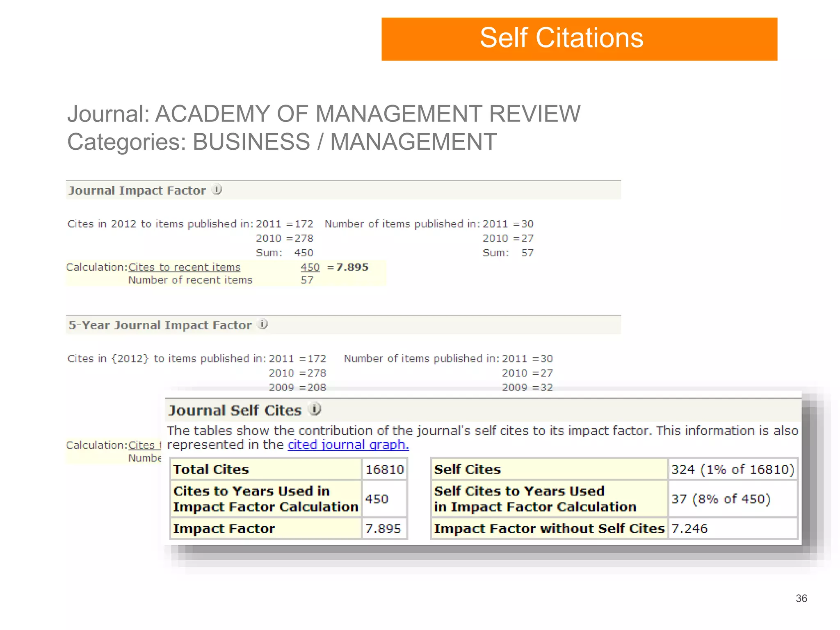Viewport: 840px width, 630px height.
Task: Open the Cites to recent items link
Action: 184,267
